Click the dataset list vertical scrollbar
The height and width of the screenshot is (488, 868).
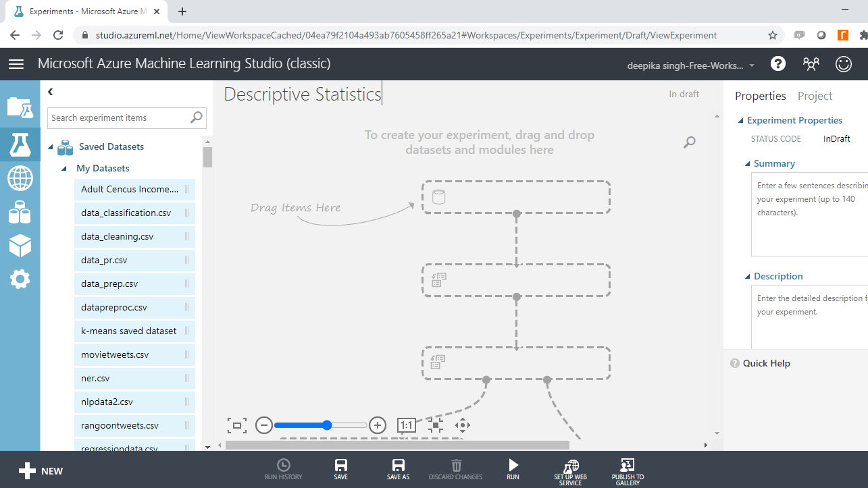[x=207, y=157]
